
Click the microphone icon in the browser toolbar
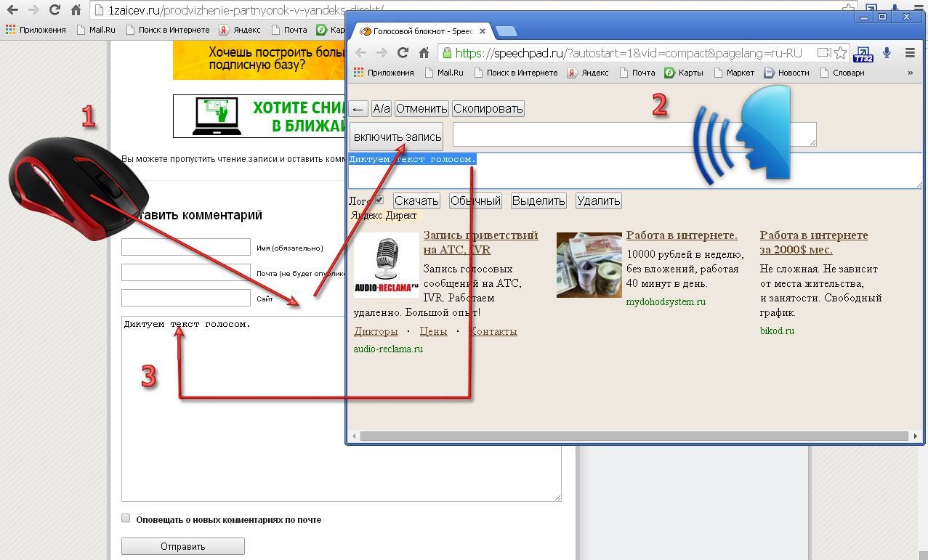(x=887, y=53)
